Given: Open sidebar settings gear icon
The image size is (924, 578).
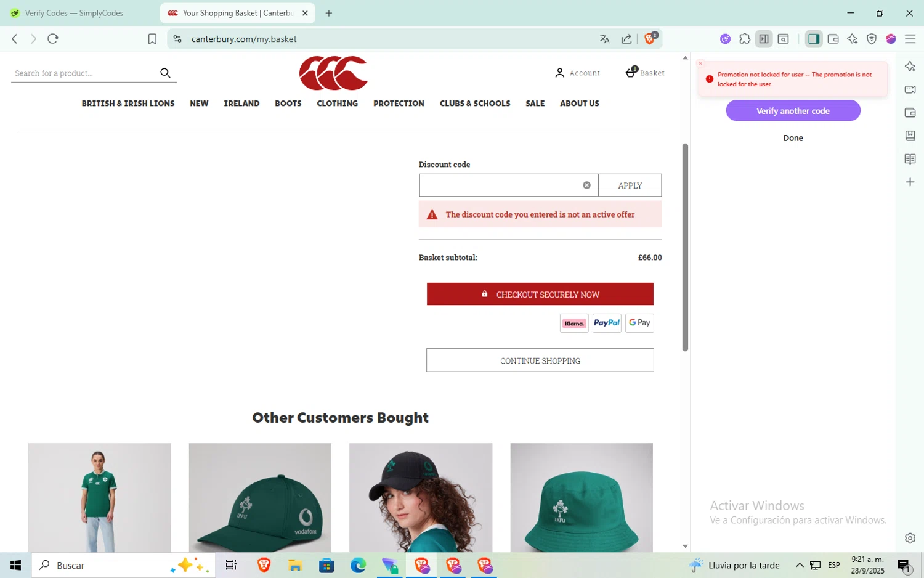Looking at the screenshot, I should pos(910,538).
